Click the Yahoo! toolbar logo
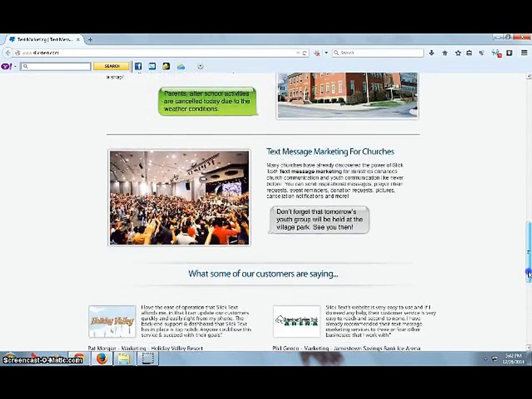This screenshot has width=532, height=399. coord(7,66)
